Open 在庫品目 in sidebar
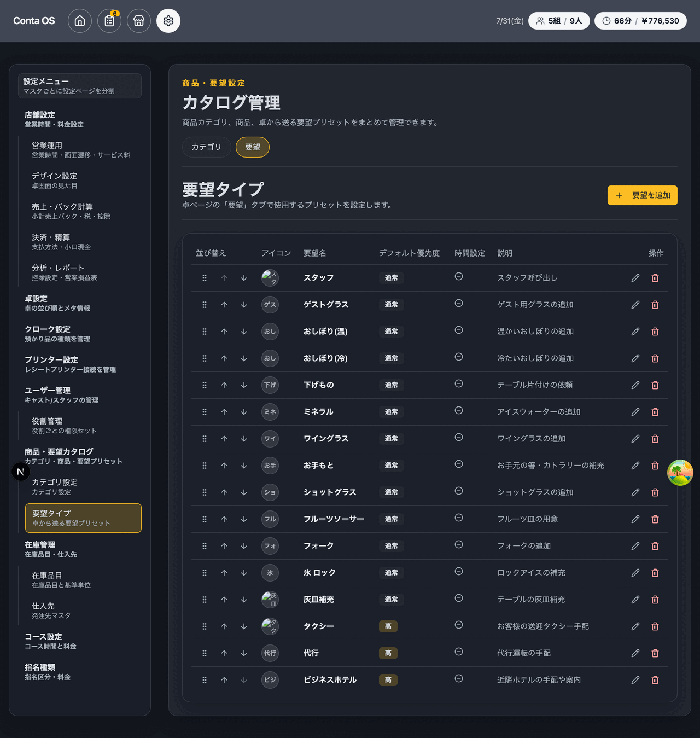Image resolution: width=700 pixels, height=738 pixels. point(83,580)
